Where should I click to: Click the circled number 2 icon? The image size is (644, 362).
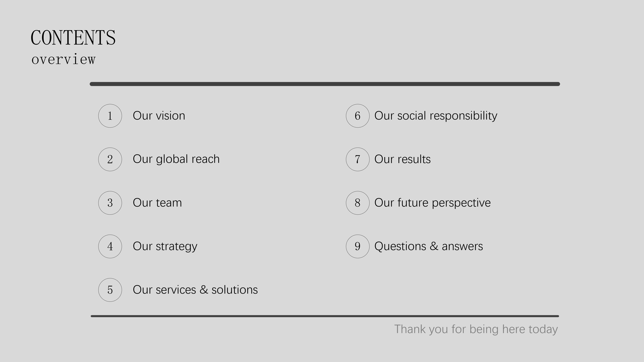tap(110, 159)
